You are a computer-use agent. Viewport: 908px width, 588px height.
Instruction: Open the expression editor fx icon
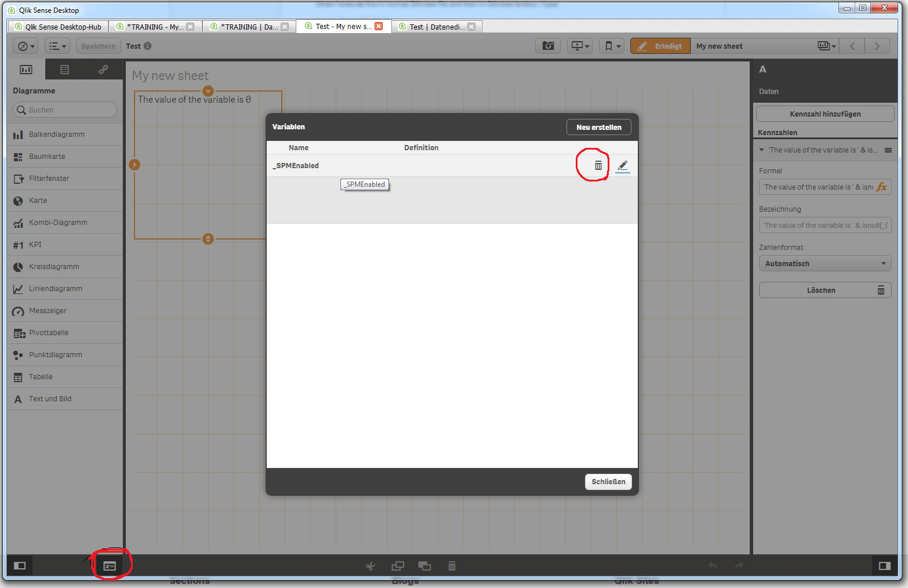pos(882,187)
